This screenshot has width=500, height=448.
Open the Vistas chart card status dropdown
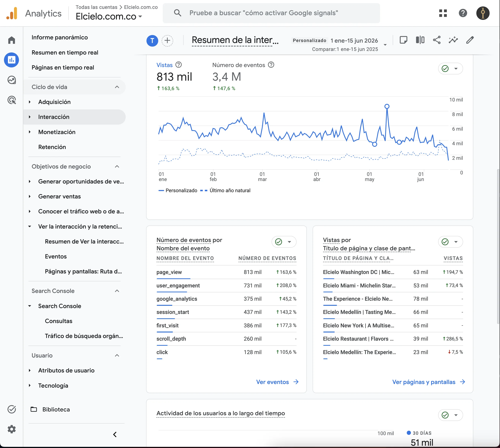click(x=450, y=68)
